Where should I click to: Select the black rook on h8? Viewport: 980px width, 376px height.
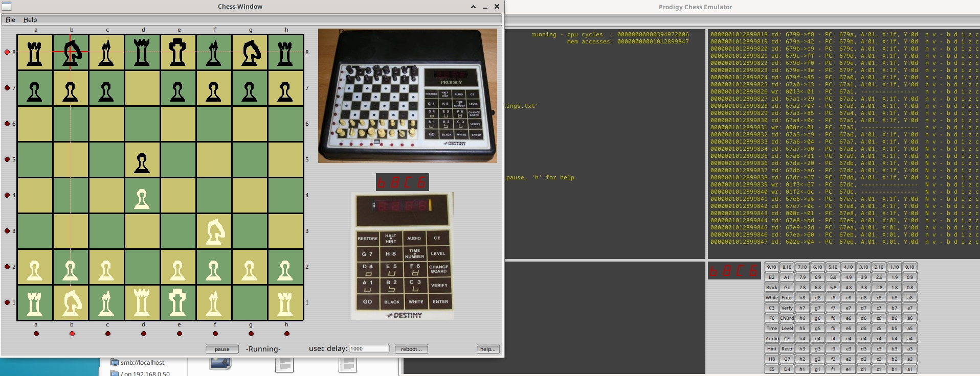coord(285,53)
